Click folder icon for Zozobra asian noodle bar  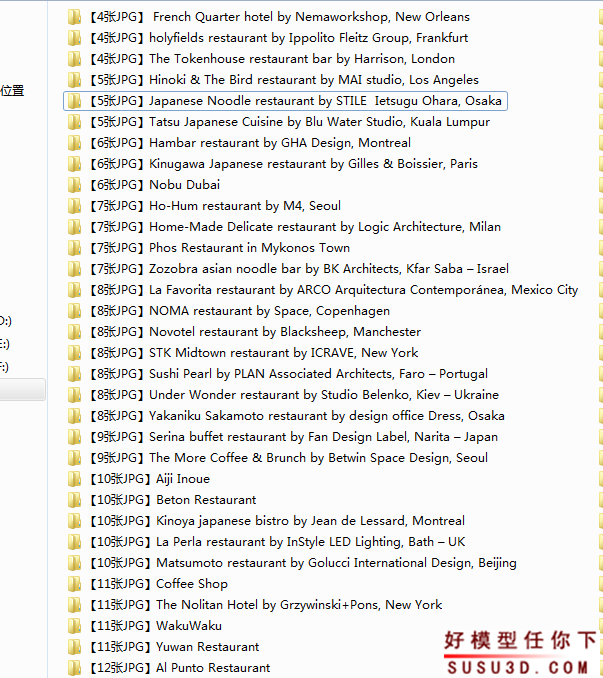74,269
